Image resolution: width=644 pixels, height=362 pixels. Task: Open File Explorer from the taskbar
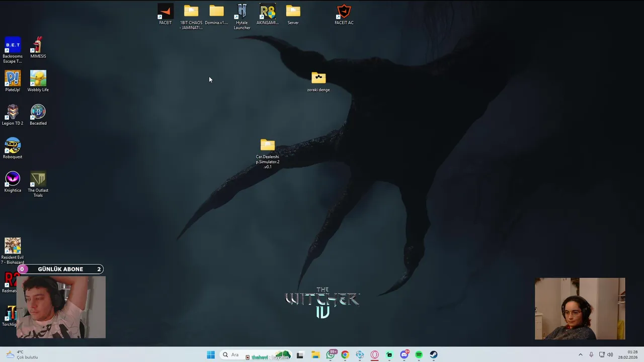(315, 354)
